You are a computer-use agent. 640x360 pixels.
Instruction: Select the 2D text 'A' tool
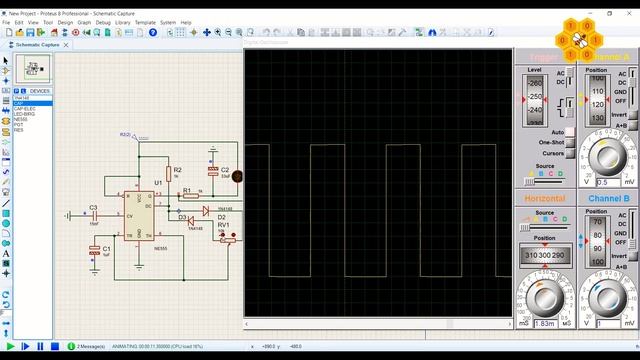(x=6, y=254)
